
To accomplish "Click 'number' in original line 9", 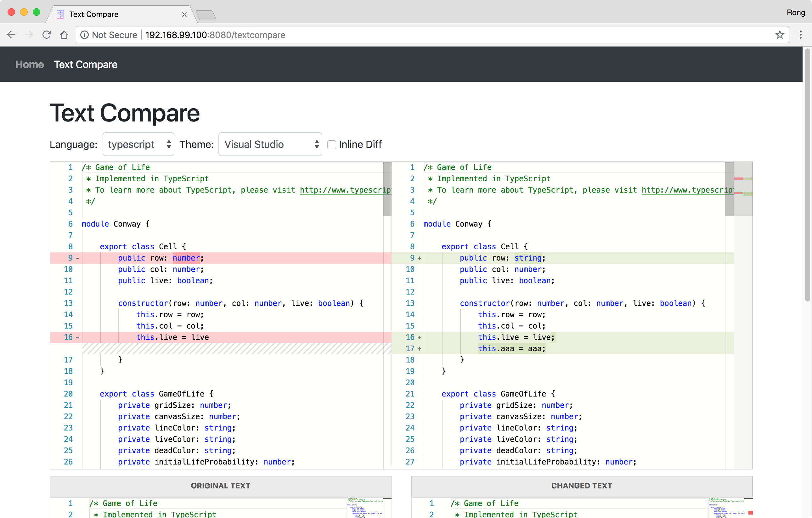I will tap(186, 258).
